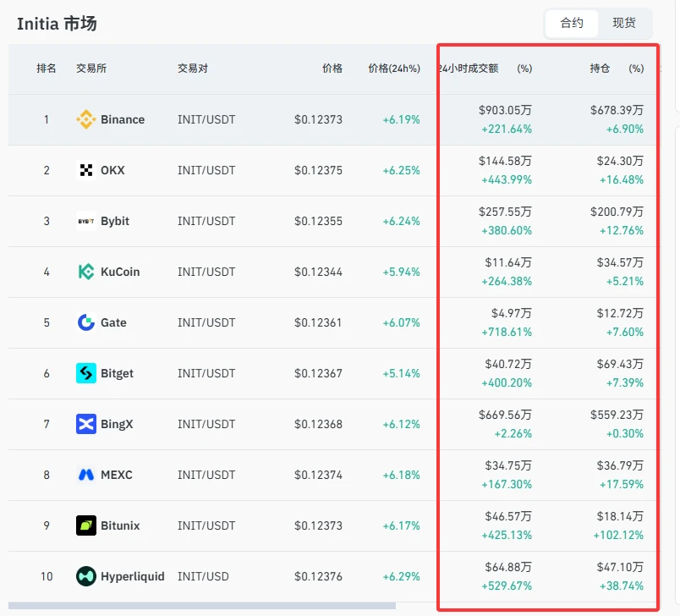The width and height of the screenshot is (680, 616).
Task: Switch to the 合约 tab
Action: pyautogui.click(x=572, y=23)
